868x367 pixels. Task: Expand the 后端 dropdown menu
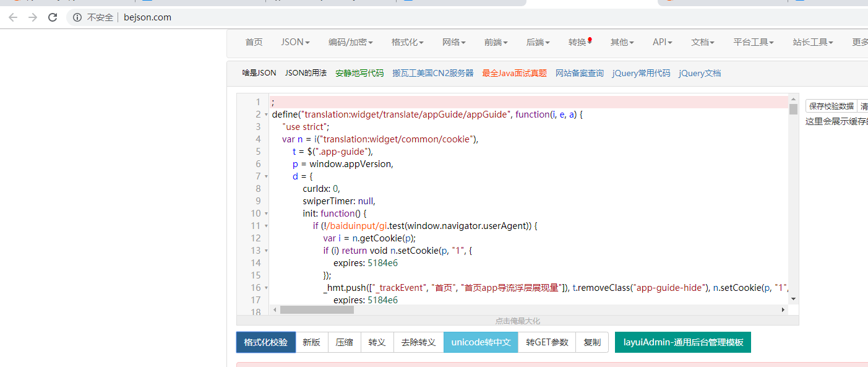tap(538, 42)
